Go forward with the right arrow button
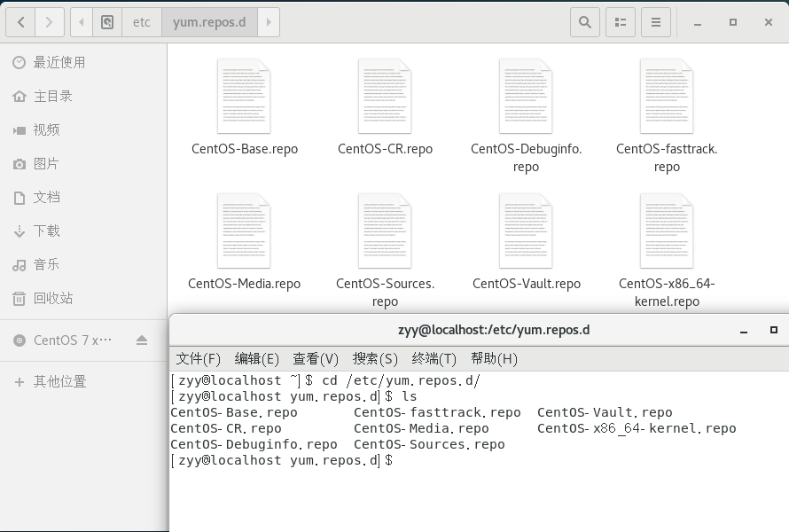This screenshot has height=532, width=789. [x=50, y=22]
